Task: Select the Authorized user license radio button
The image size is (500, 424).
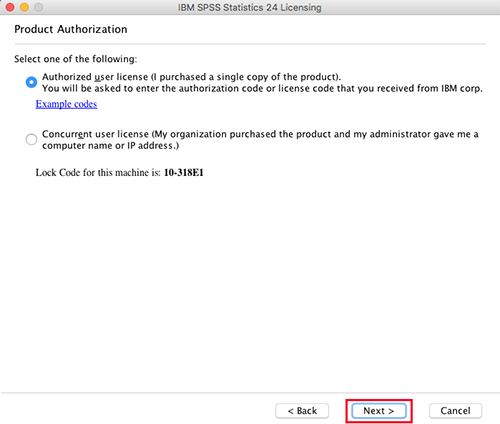Action: click(x=31, y=82)
